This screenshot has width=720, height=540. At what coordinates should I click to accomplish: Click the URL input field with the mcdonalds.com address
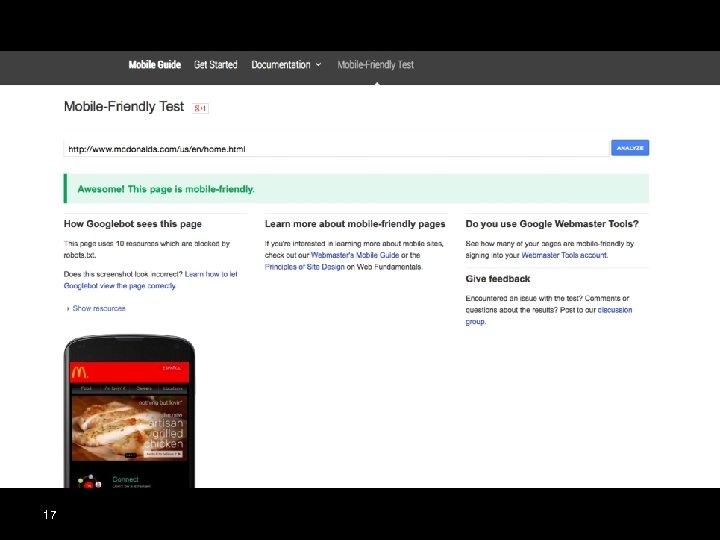click(x=336, y=148)
